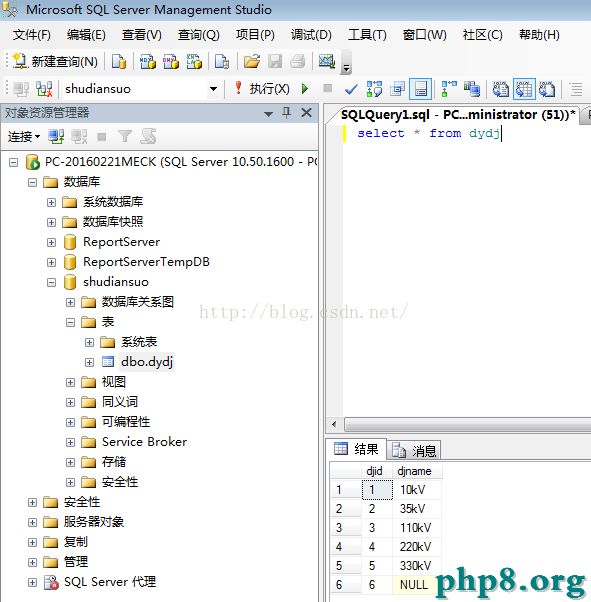
Task: Close the Object Explorer panel
Action: 306,113
